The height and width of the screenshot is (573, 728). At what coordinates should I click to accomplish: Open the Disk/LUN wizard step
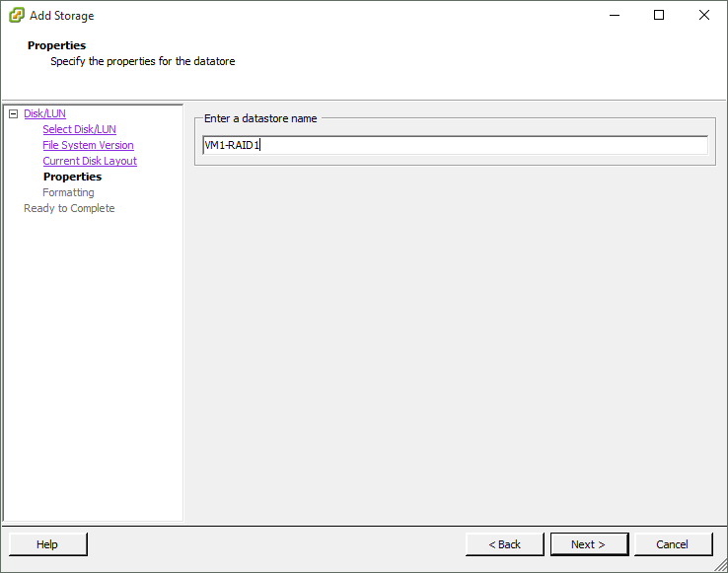44,114
